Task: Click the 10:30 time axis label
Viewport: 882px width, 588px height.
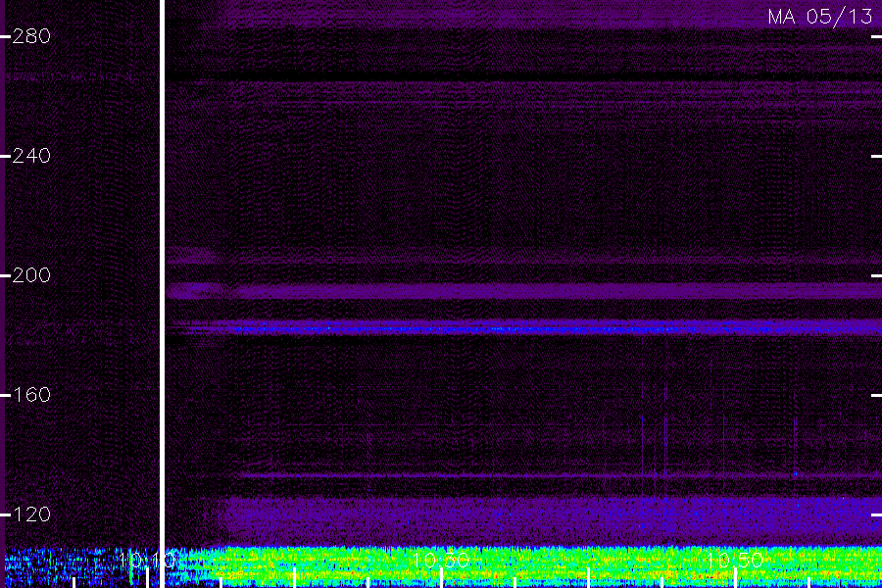Action: click(442, 561)
